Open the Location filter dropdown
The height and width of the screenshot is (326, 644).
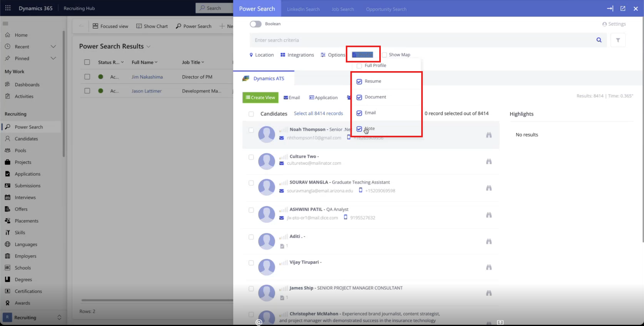coord(262,55)
